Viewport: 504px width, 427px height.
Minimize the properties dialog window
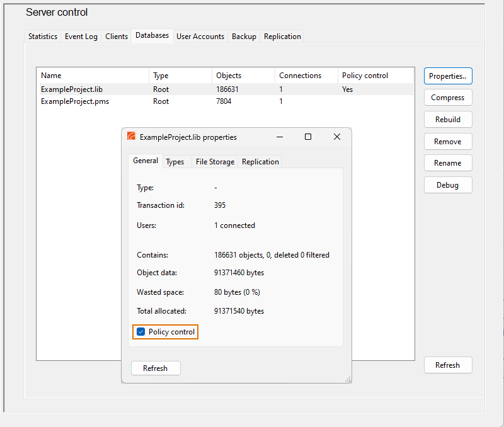(280, 137)
